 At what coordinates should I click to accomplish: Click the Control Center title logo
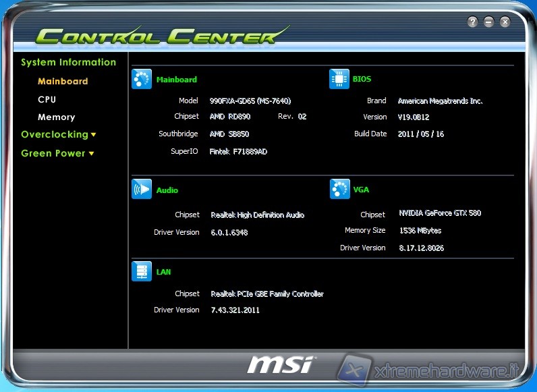[x=159, y=35]
